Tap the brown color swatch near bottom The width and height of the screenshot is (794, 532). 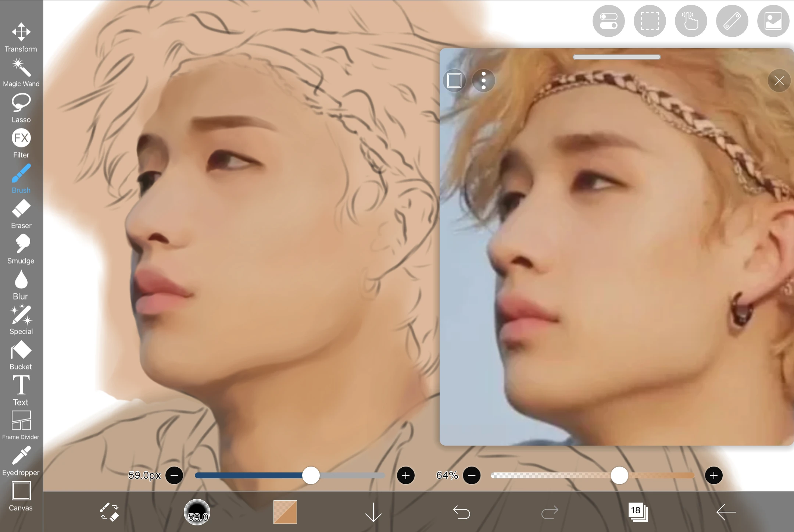coord(285,511)
